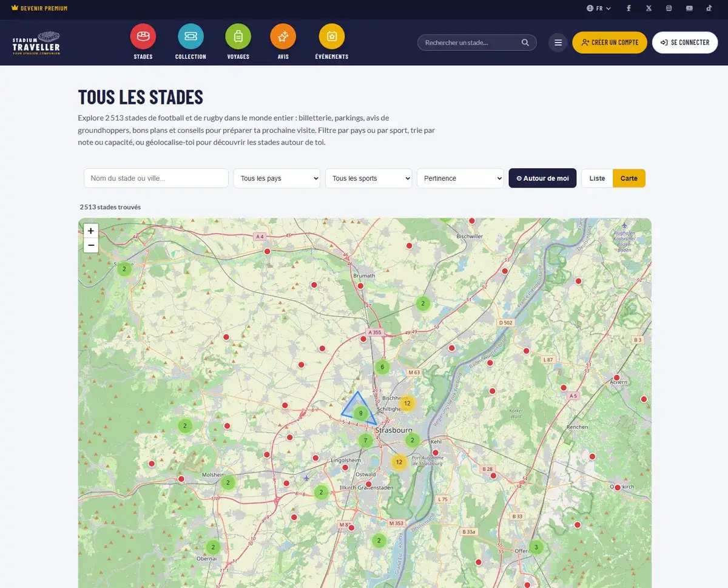Open the Voyages section icon

(x=238, y=37)
